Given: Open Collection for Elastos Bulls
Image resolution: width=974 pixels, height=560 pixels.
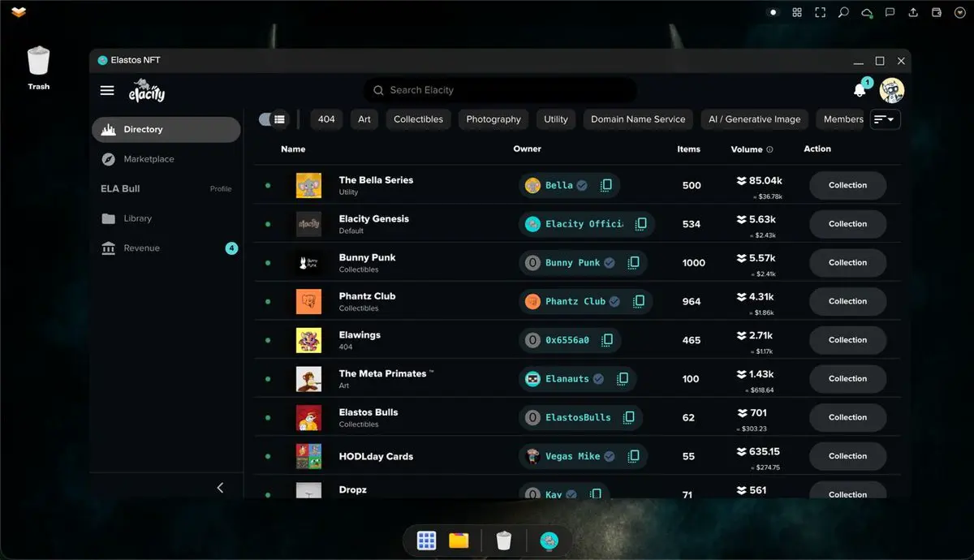Looking at the screenshot, I should pos(848,417).
